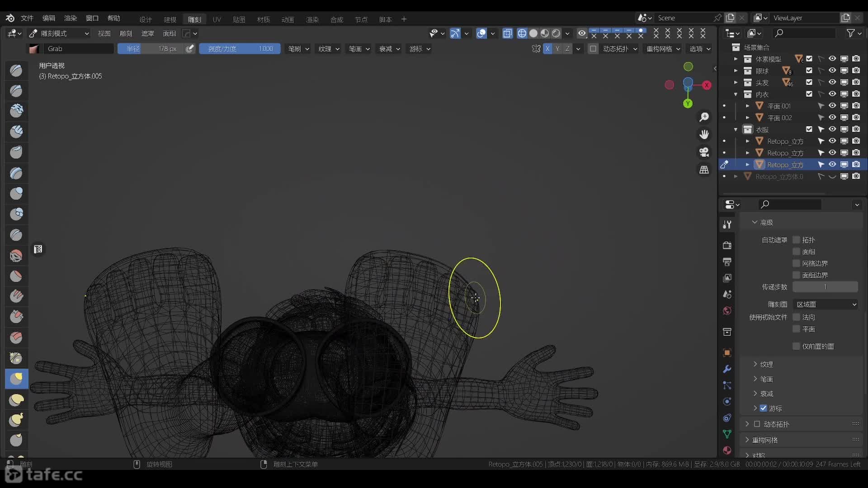Open Output properties printer icon
Screen dimensions: 868x488
click(x=727, y=262)
